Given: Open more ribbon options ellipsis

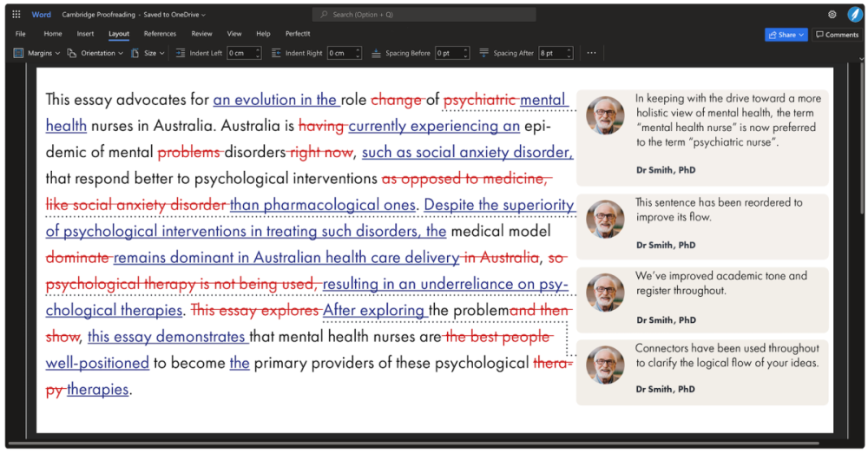Looking at the screenshot, I should point(591,53).
